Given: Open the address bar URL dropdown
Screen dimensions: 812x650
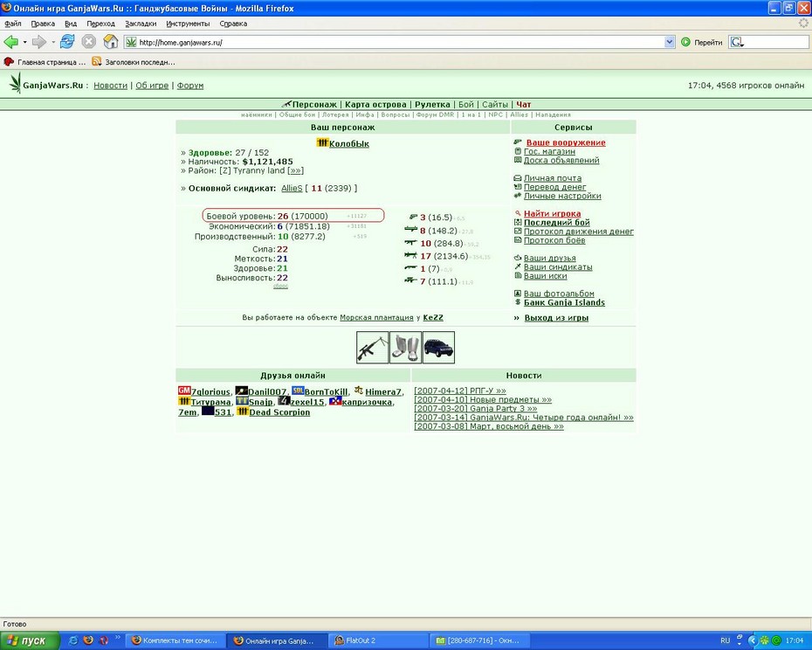Looking at the screenshot, I should pos(670,43).
